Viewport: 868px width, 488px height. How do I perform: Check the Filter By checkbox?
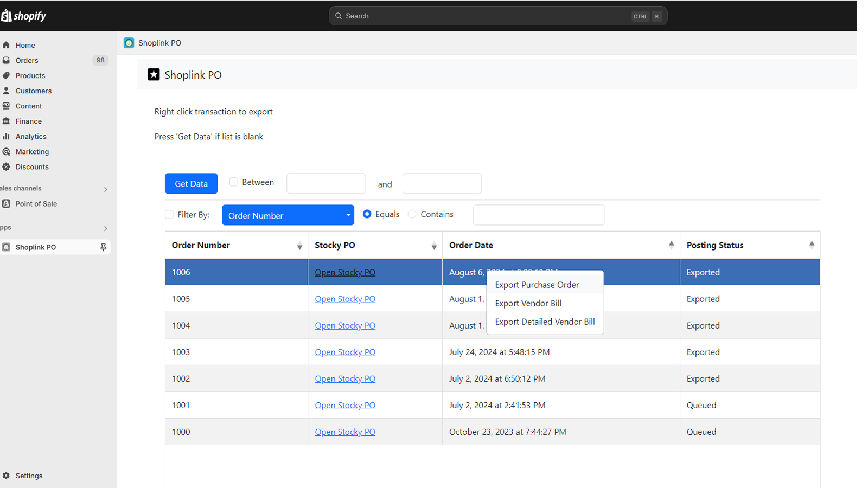(x=169, y=214)
